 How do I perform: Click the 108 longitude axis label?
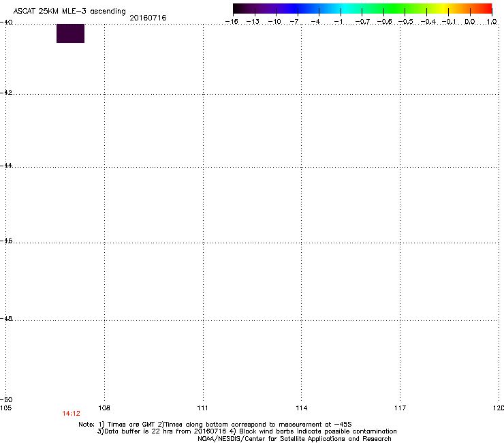104,408
